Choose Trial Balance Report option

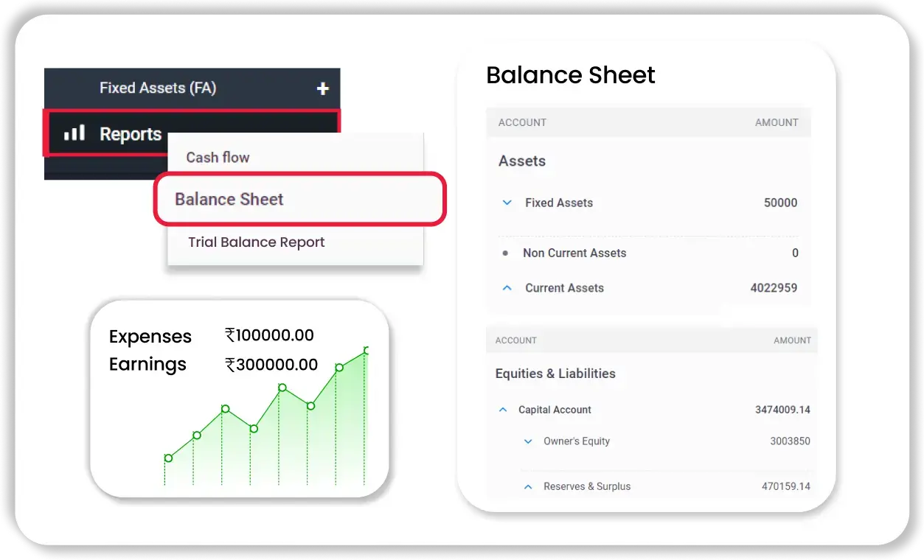(256, 242)
